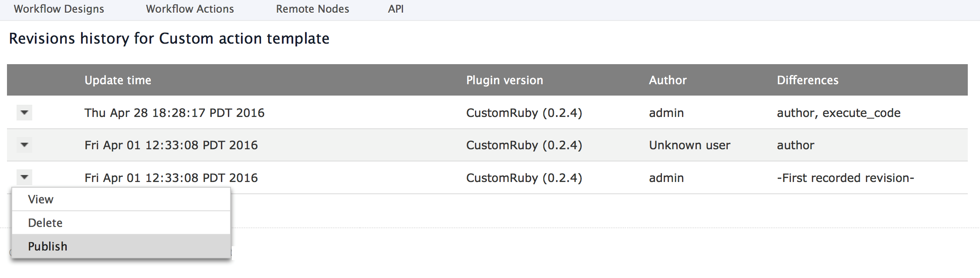The width and height of the screenshot is (980, 278).
Task: Open the API tab
Action: (396, 9)
